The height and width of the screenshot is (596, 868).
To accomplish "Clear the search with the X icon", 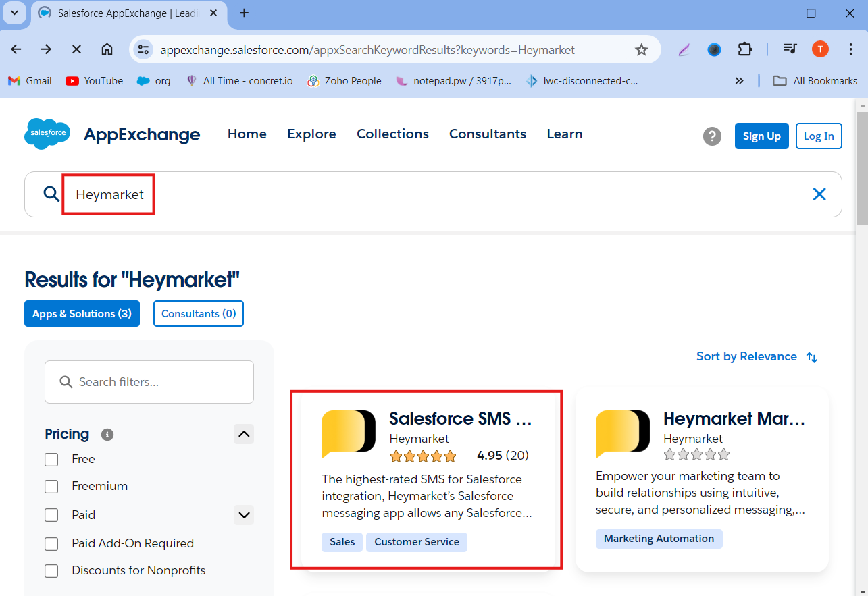I will coord(819,194).
